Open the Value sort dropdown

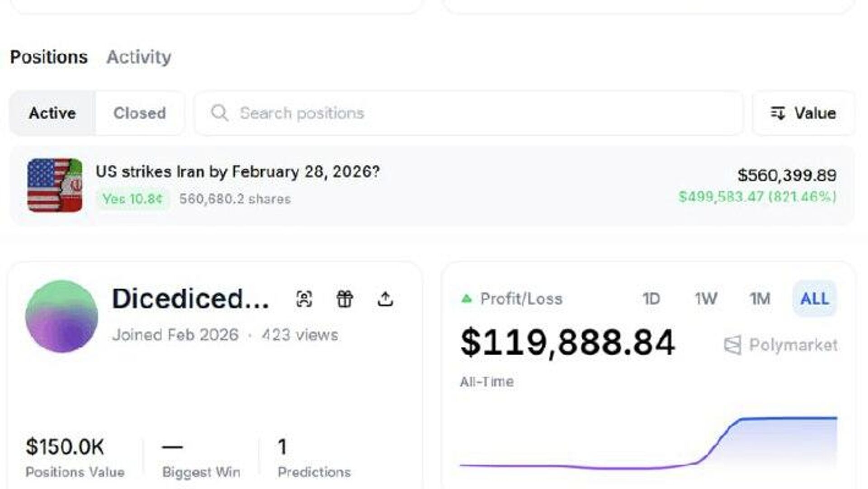[x=804, y=113]
